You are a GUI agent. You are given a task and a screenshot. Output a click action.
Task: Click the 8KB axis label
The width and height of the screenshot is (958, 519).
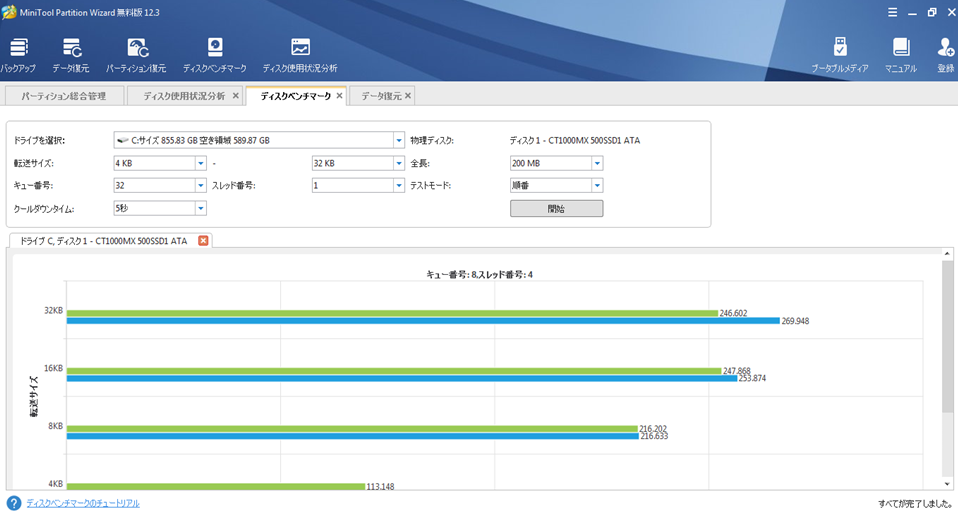[x=56, y=425]
